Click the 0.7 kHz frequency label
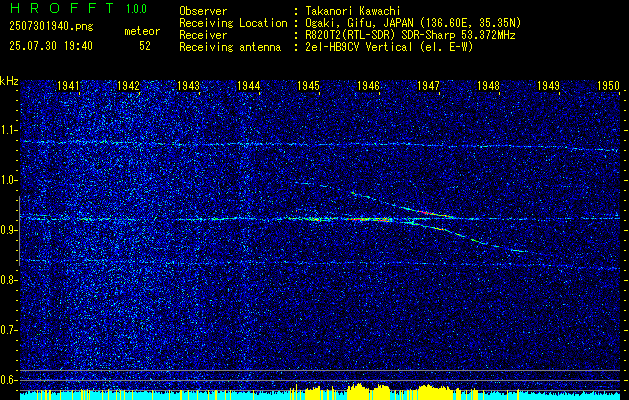629x400 pixels. (x=8, y=330)
